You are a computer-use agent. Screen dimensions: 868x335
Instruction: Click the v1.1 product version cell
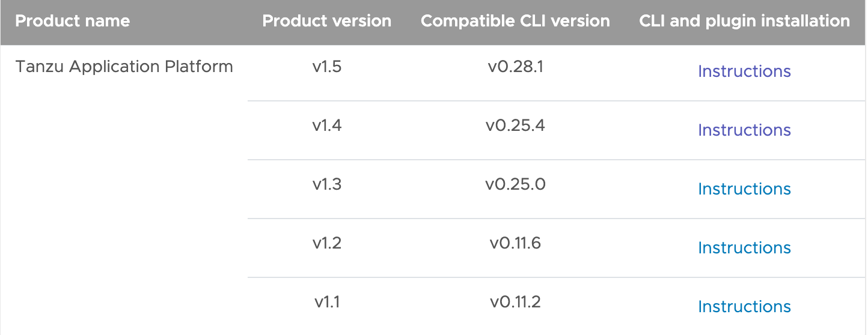point(327,302)
